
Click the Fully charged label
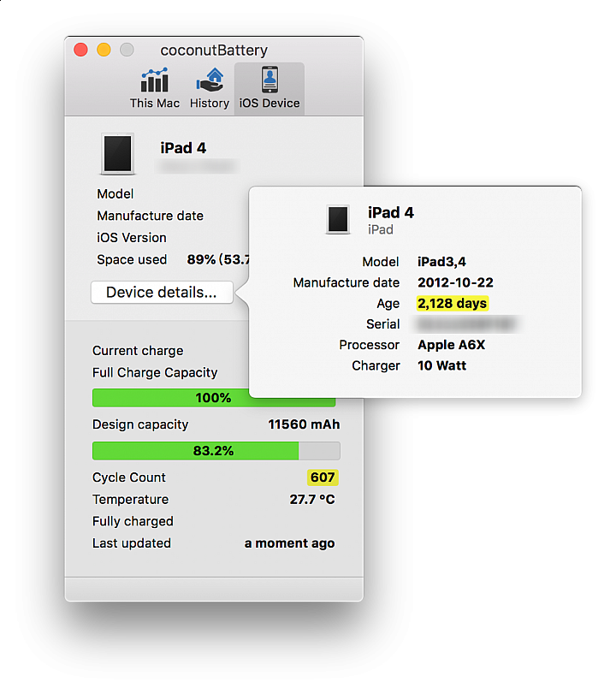tap(133, 521)
